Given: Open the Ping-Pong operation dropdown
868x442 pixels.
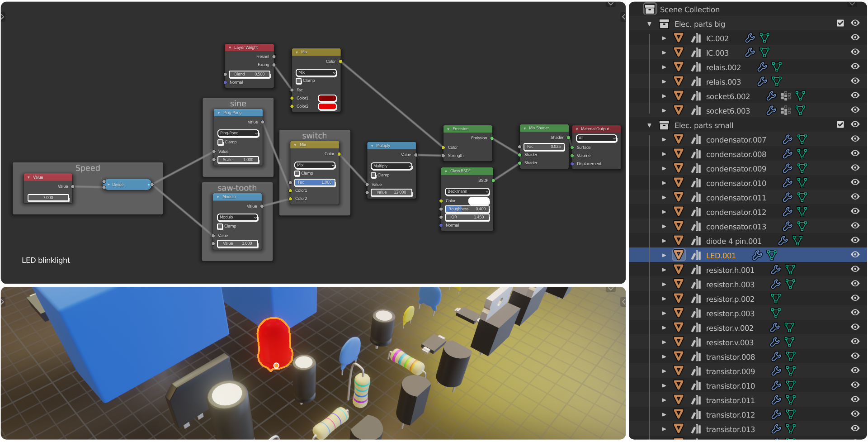Looking at the screenshot, I should click(238, 133).
